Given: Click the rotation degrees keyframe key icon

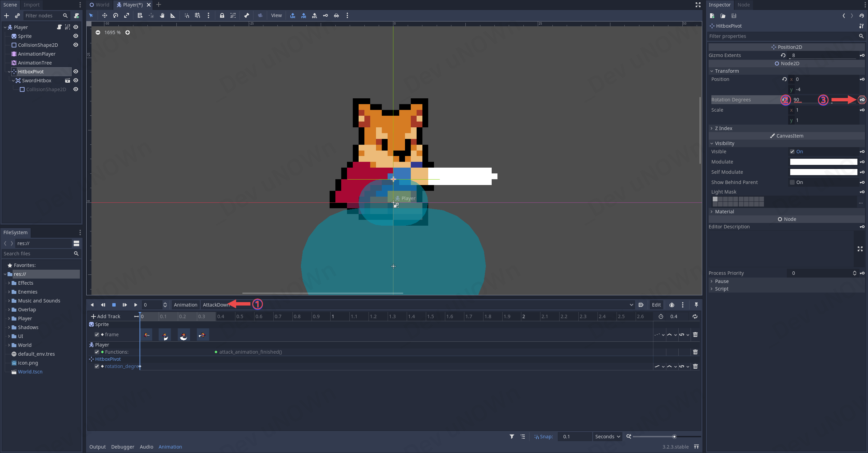Looking at the screenshot, I should 862,100.
